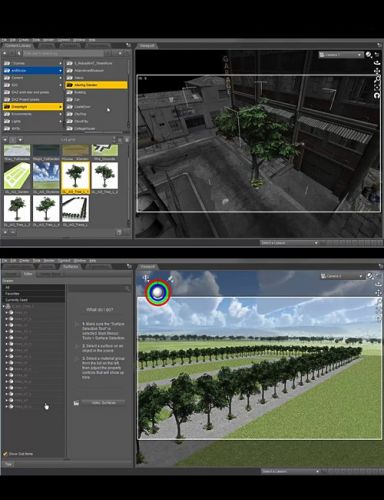Go to next page of content thumbnails
384x500 pixels.
[x=21, y=140]
